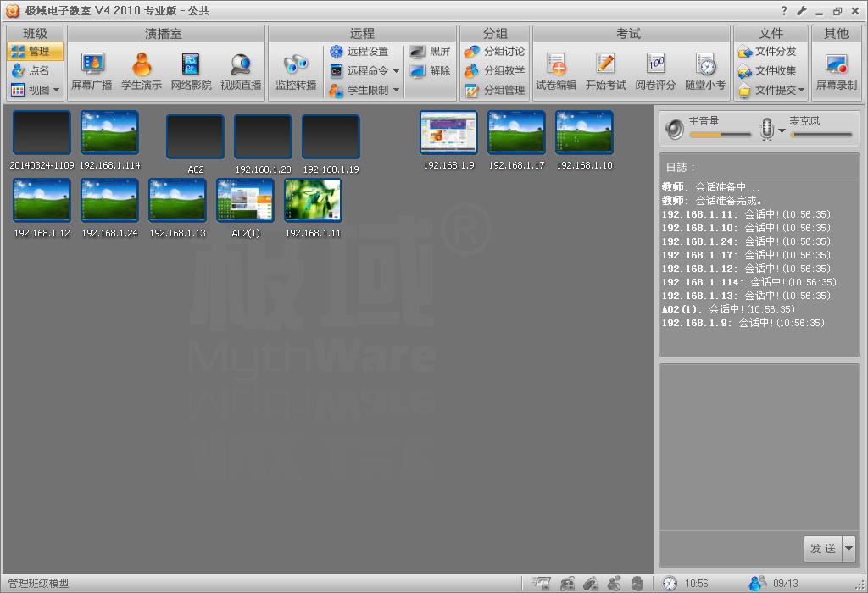The height and width of the screenshot is (593, 868).
Task: Mute the 主音量 speaker icon
Action: pyautogui.click(x=675, y=129)
